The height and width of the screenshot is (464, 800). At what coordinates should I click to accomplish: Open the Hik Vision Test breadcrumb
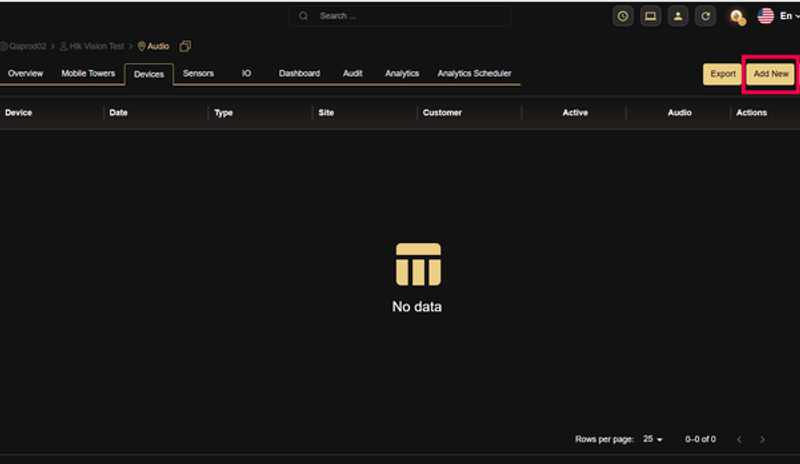(x=92, y=46)
